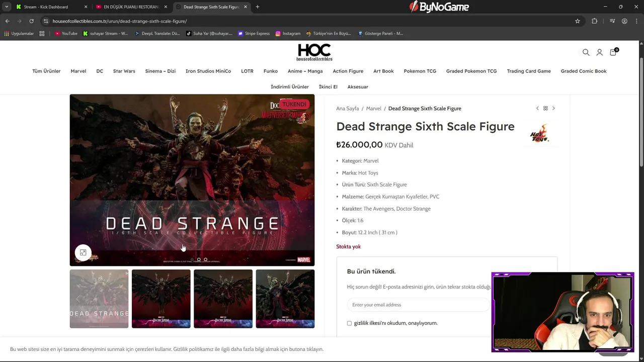Bookmark this page with the star icon
Image resolution: width=644 pixels, height=362 pixels.
578,21
